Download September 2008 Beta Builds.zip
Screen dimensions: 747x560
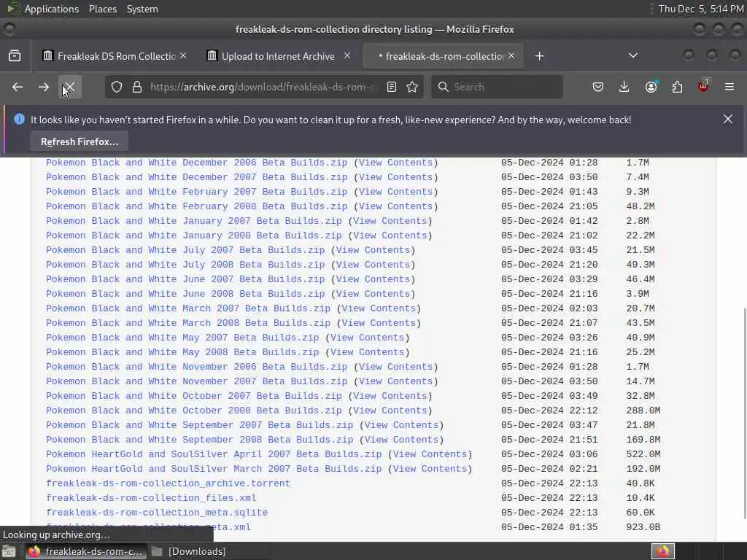[200, 440]
